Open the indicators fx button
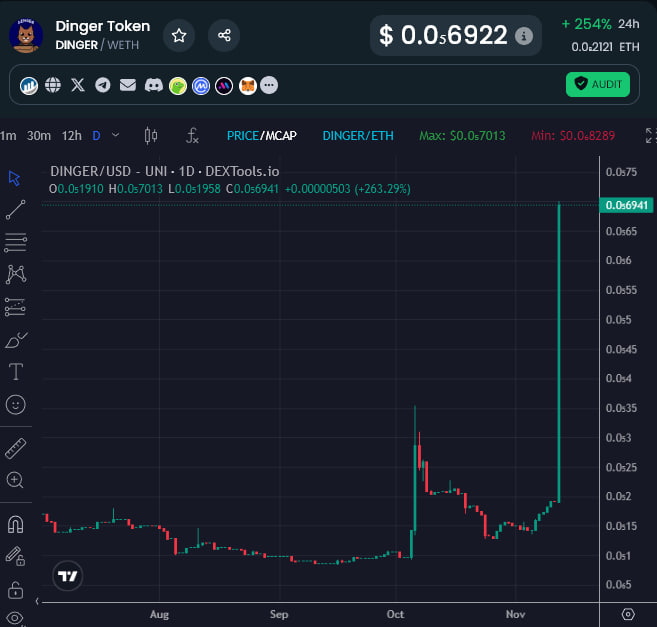Image resolution: width=657 pixels, height=627 pixels. pyautogui.click(x=192, y=135)
